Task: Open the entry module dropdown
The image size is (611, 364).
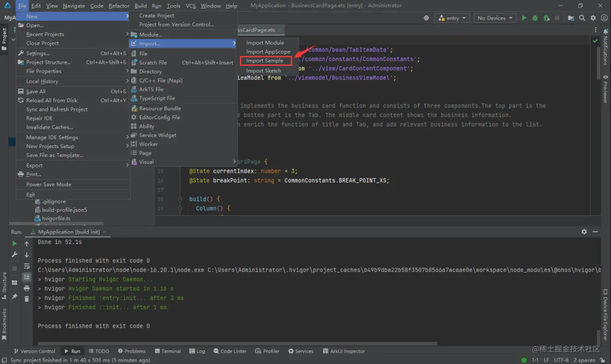Action: tap(452, 18)
